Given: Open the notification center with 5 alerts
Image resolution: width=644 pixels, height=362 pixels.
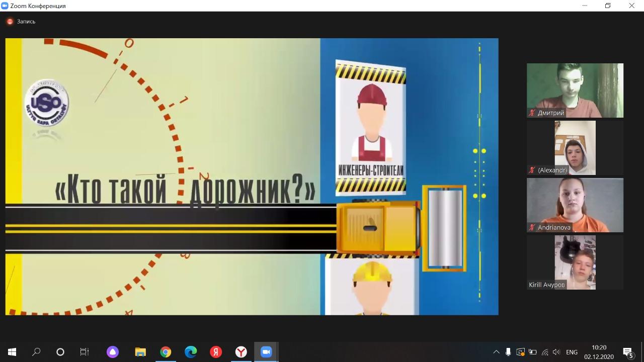Looking at the screenshot, I should 627,352.
